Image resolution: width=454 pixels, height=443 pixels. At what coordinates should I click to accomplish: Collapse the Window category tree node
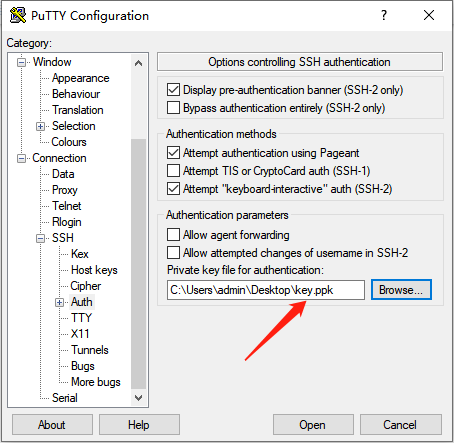pos(21,62)
